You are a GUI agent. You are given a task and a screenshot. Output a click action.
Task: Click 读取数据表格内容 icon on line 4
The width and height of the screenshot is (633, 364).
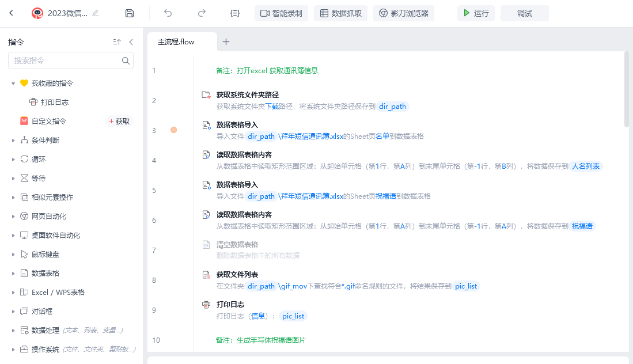206,155
